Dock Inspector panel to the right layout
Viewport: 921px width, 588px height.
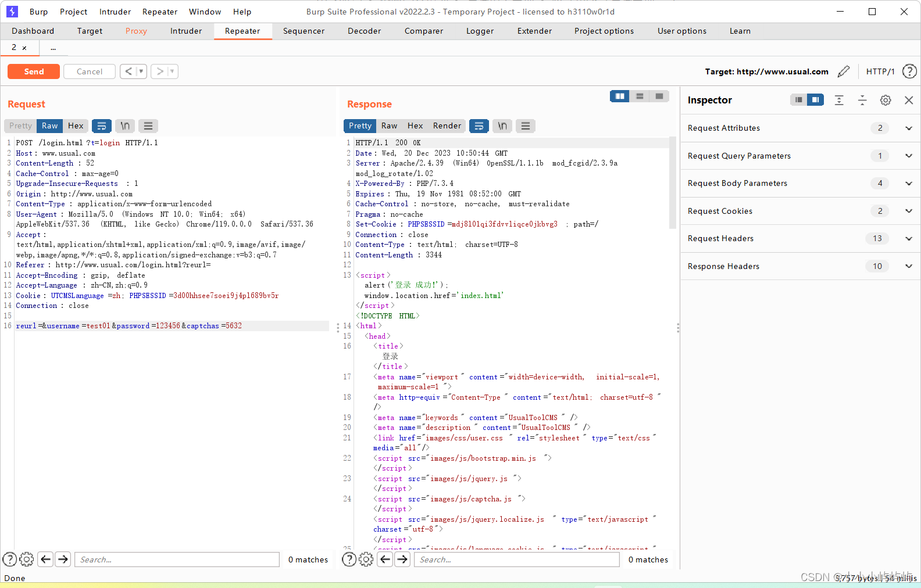click(x=816, y=100)
